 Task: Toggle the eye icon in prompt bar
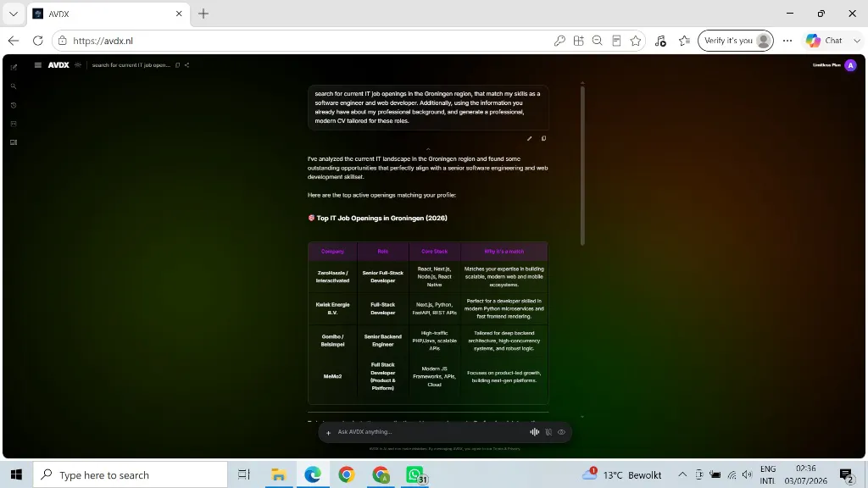click(561, 432)
